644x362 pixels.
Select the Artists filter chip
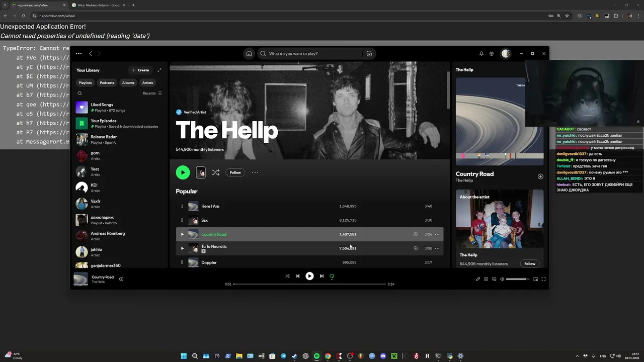[147, 82]
